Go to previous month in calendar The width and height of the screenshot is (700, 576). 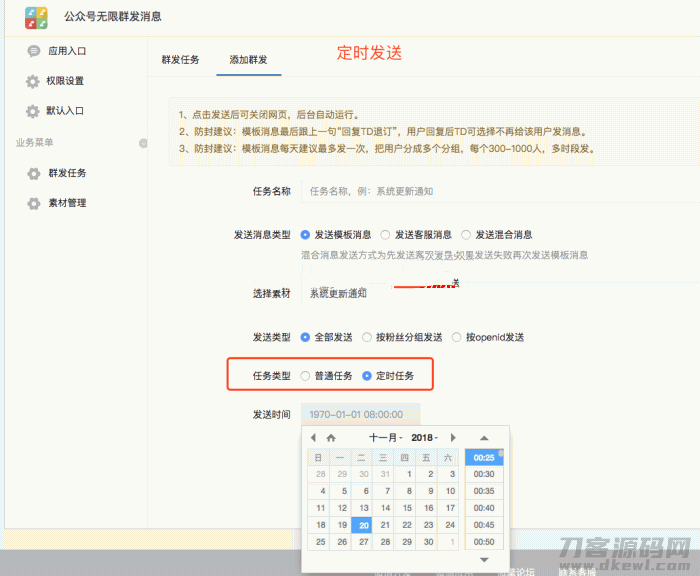click(313, 438)
